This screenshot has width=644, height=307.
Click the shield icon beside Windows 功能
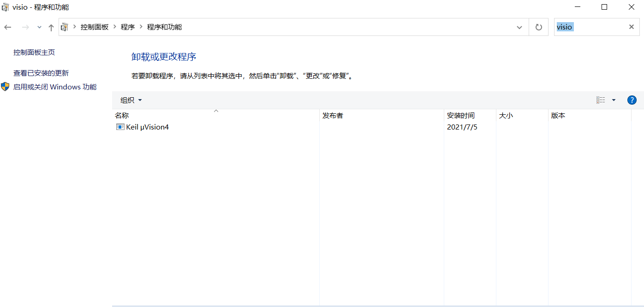[x=5, y=87]
